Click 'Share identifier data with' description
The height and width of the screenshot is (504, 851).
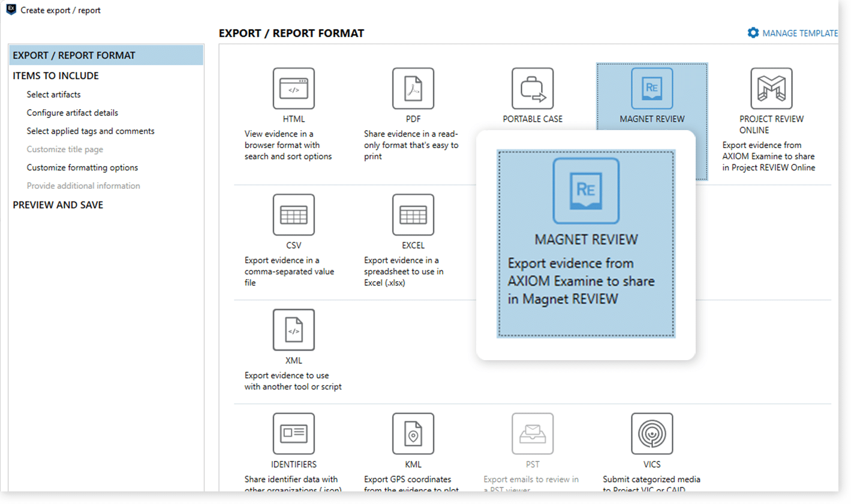tap(293, 484)
